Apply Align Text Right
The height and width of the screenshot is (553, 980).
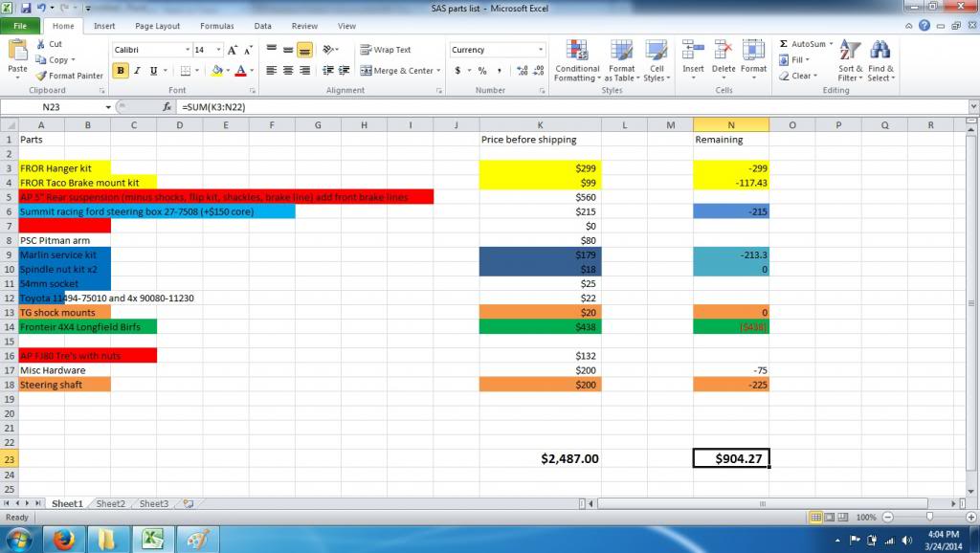305,71
